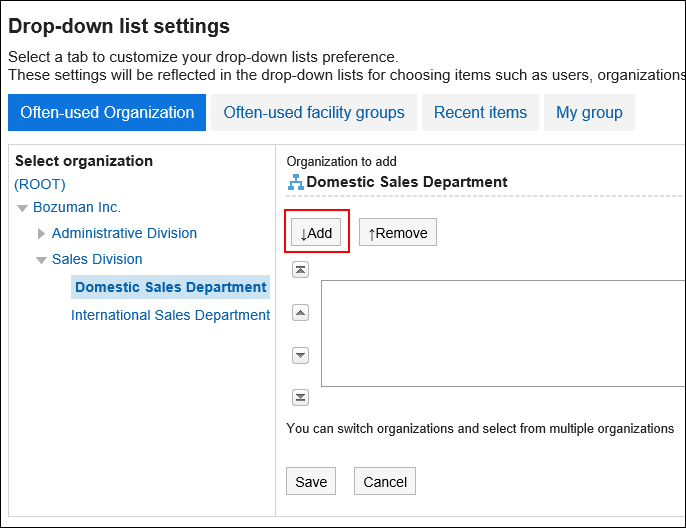Select Bozuman Inc. in the tree
The image size is (686, 528).
[x=77, y=207]
